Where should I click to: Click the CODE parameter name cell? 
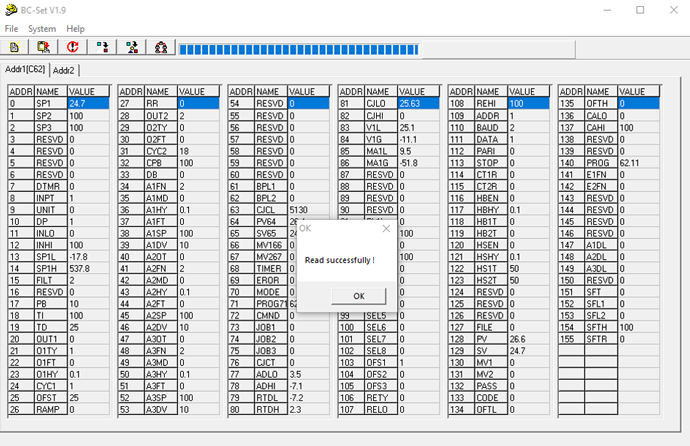[x=491, y=398]
